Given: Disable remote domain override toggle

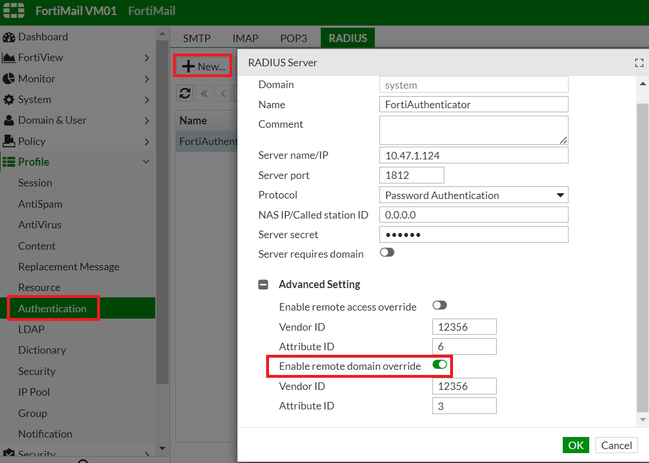Looking at the screenshot, I should pyautogui.click(x=439, y=366).
